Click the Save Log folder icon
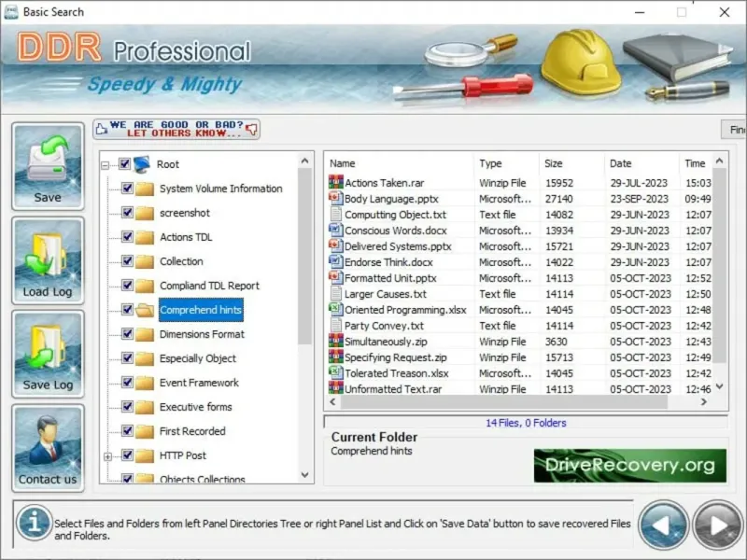 tap(48, 354)
